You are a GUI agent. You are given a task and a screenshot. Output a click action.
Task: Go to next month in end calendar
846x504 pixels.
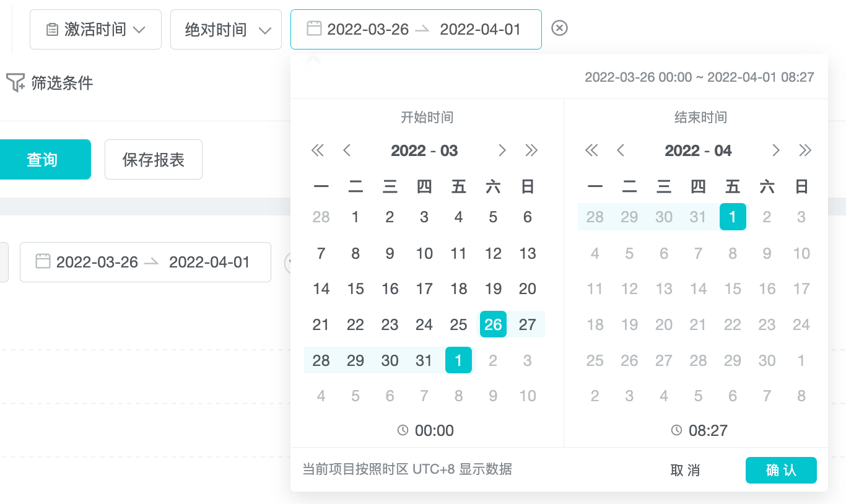(775, 150)
